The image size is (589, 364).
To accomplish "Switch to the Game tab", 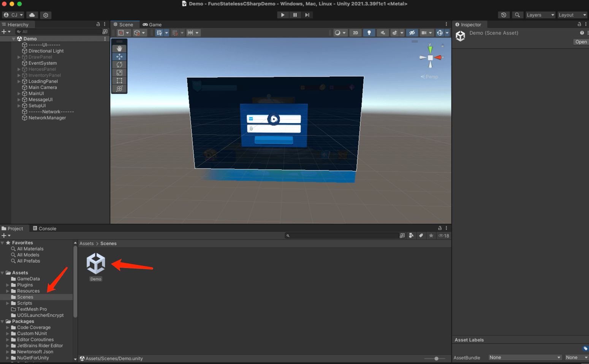I will pyautogui.click(x=152, y=25).
